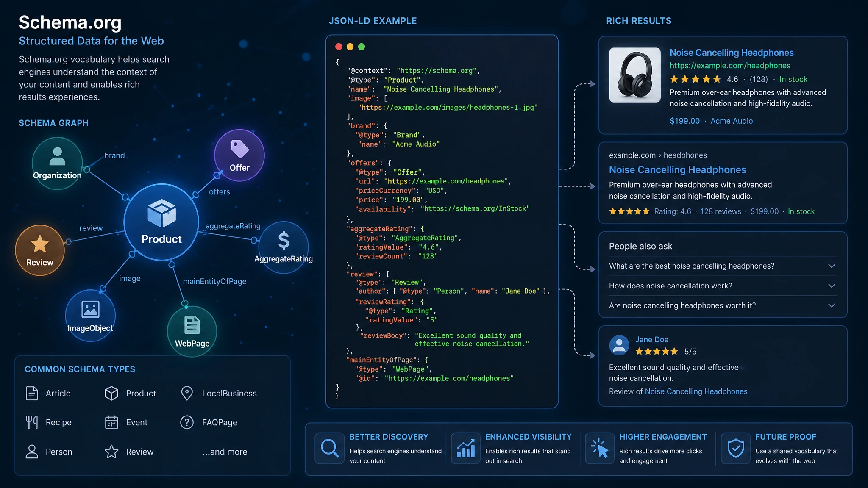Click the image URL string headphones-1.jpg
The width and height of the screenshot is (868, 488).
point(448,108)
